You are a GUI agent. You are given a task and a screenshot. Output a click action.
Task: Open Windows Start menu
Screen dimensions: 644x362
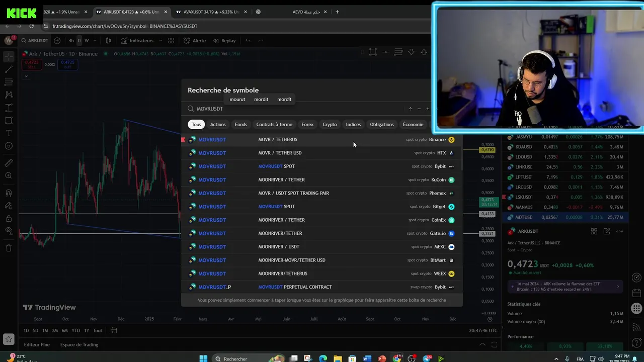pos(203,358)
